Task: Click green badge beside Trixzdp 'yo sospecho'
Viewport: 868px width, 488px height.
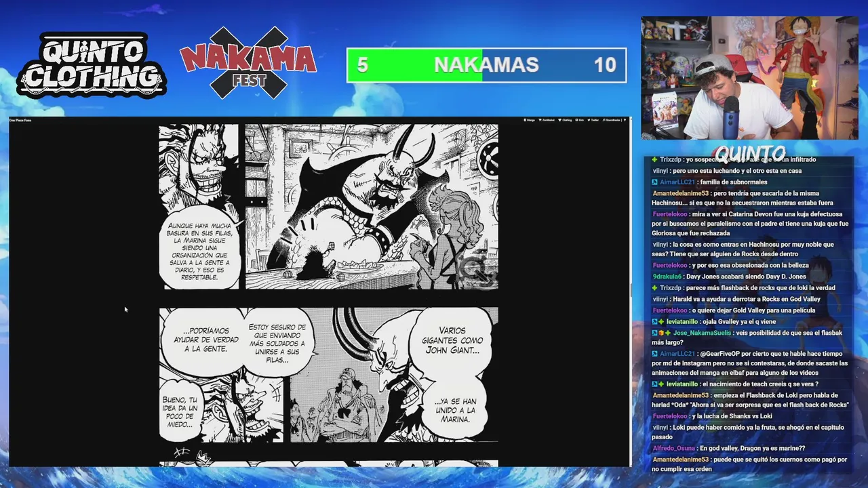Action: [x=655, y=159]
